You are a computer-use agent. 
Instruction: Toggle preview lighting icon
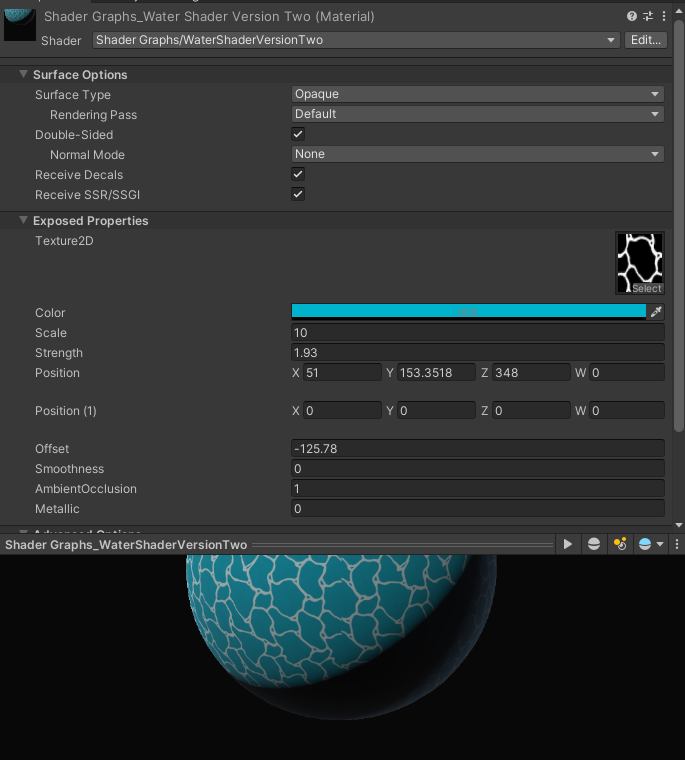point(620,544)
